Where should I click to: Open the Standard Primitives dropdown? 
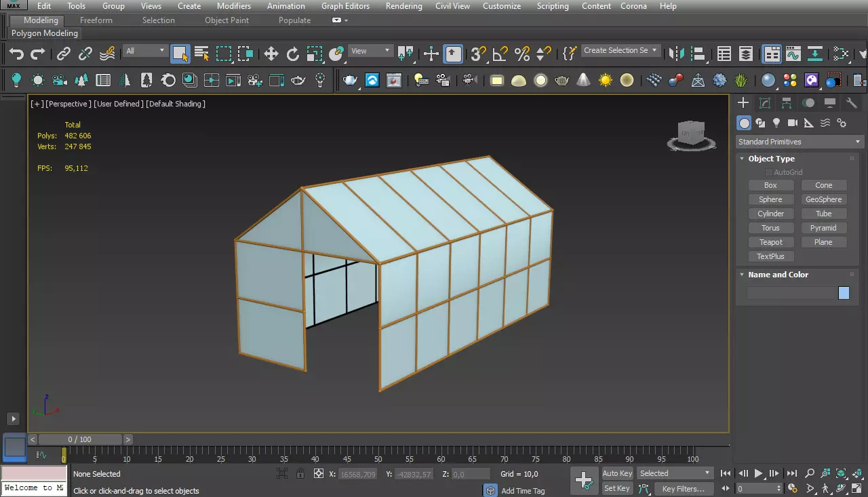coord(800,142)
